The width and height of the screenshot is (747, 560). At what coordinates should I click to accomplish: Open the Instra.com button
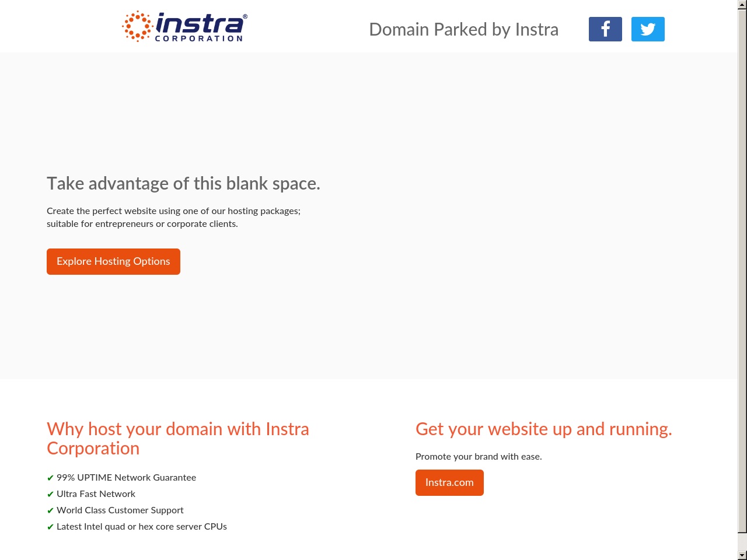point(449,482)
